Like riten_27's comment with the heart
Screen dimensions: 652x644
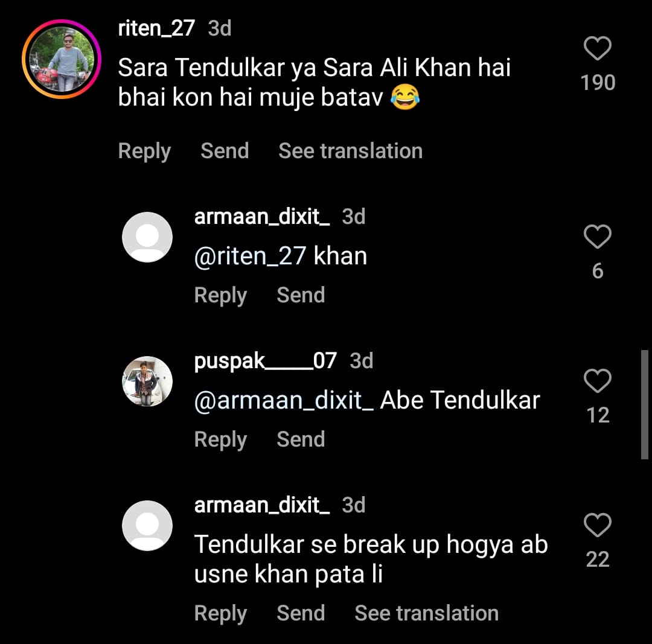pos(598,49)
